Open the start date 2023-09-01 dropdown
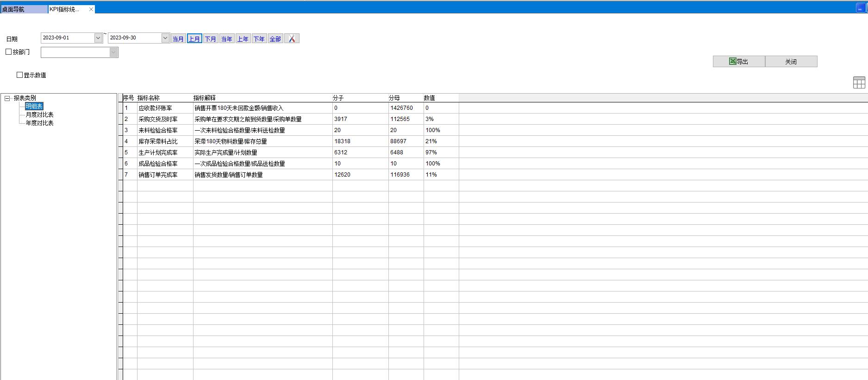The height and width of the screenshot is (380, 868). [x=98, y=38]
